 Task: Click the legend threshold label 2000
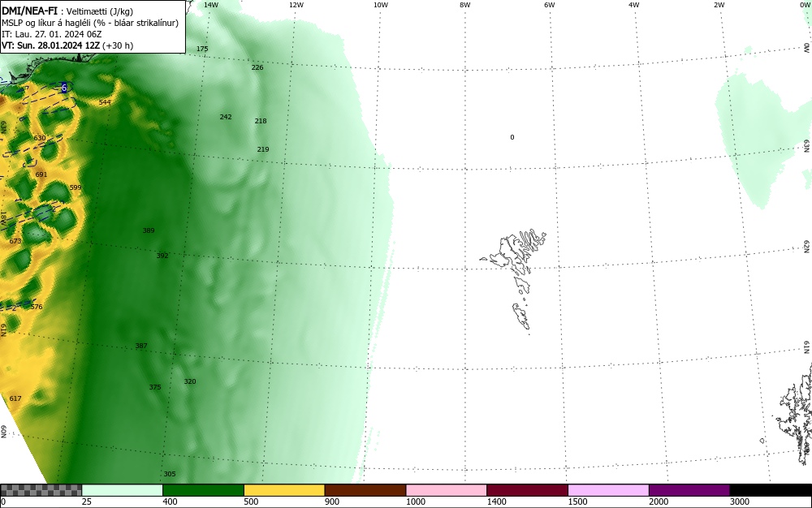pos(659,502)
